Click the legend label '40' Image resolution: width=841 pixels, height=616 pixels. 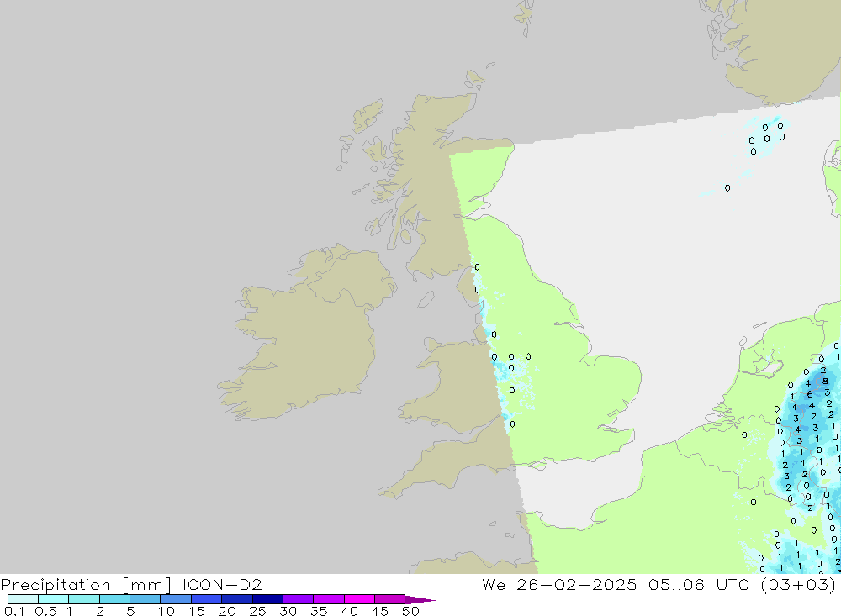[349, 611]
